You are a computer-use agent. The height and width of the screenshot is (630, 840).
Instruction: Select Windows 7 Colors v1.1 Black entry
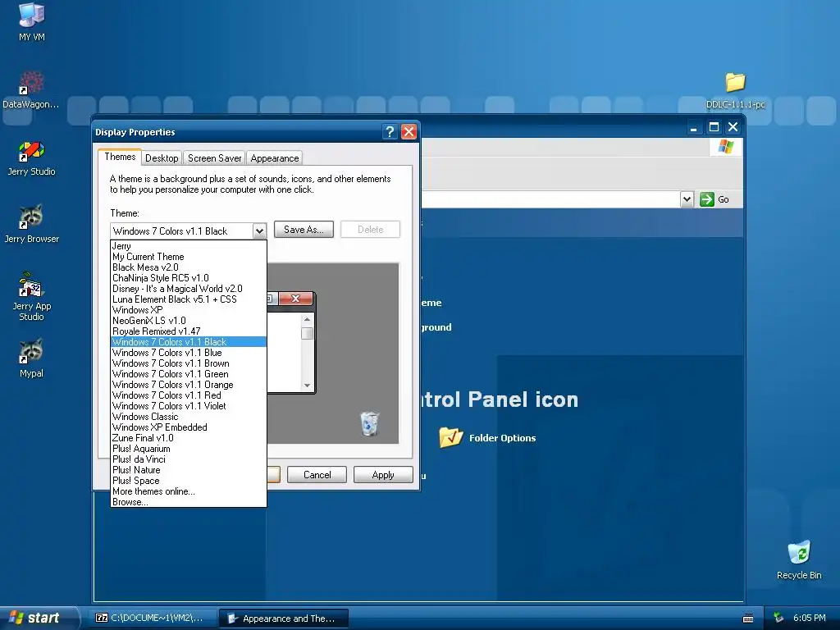189,342
